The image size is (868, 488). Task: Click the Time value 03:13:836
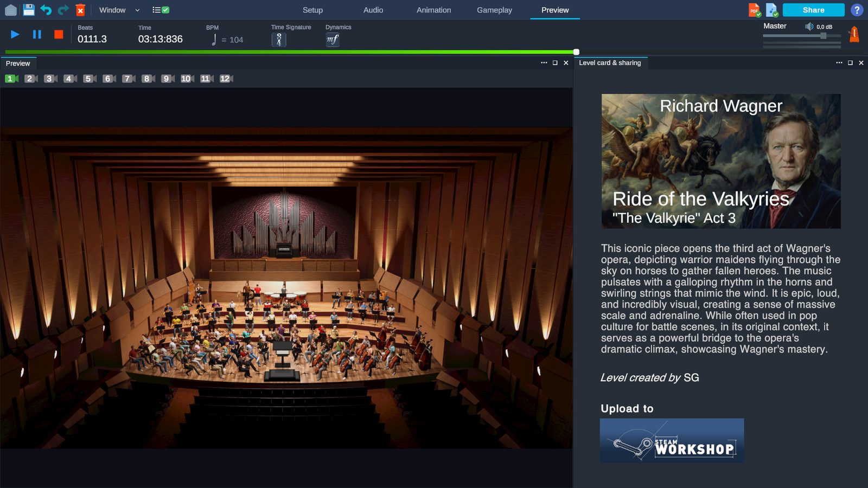click(161, 39)
